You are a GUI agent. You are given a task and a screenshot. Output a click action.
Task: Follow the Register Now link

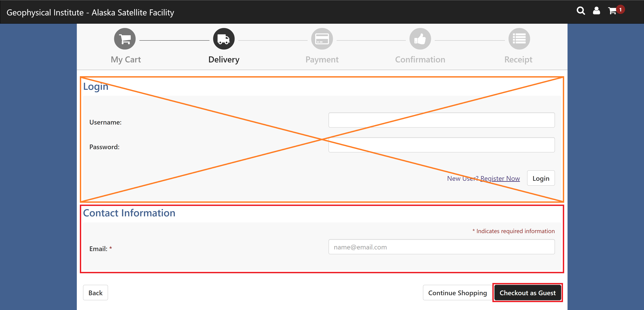coord(500,178)
